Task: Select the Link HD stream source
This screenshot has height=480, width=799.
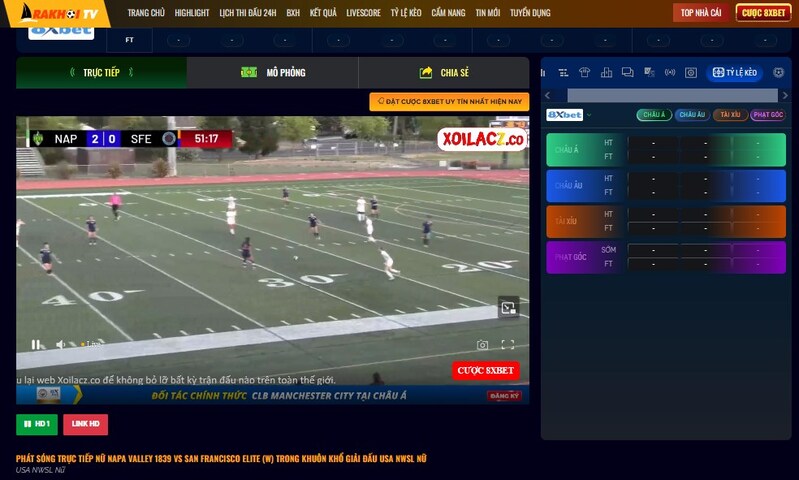Action: [x=86, y=424]
